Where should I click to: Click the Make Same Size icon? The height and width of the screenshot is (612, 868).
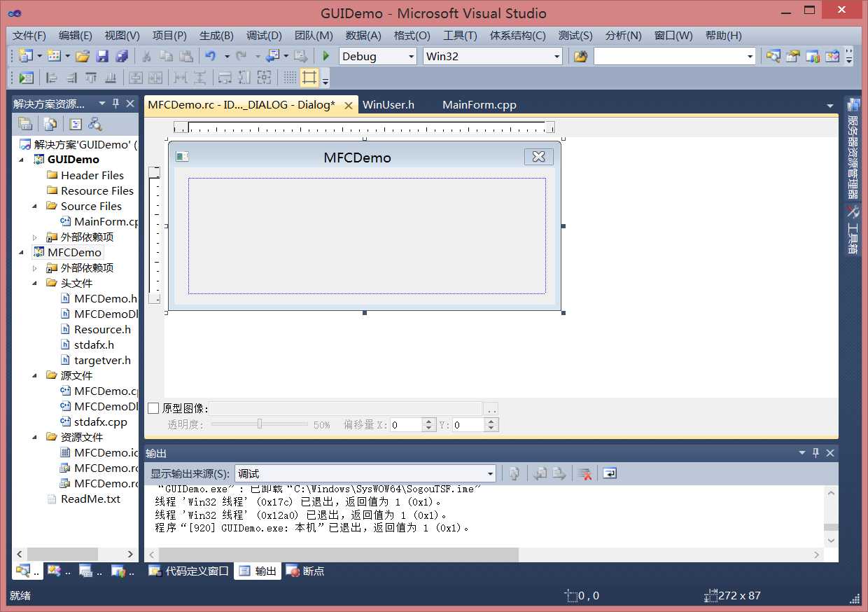[264, 78]
